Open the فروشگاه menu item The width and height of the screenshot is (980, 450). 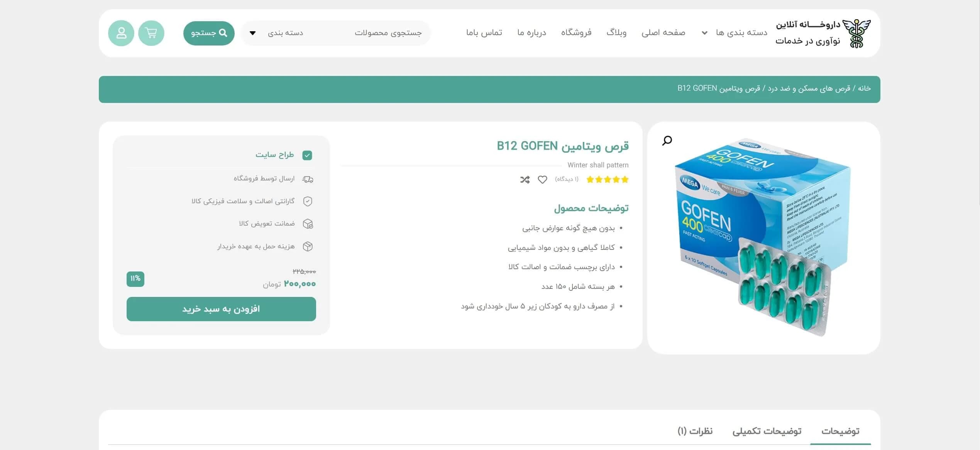click(x=576, y=33)
